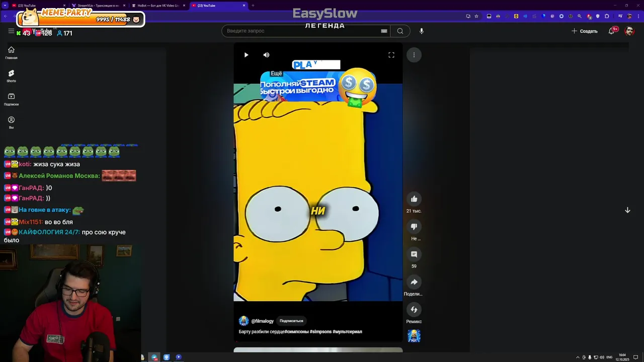The height and width of the screenshot is (362, 644).
Task: Switch to the HoBot VK Video Live tab
Action: [x=158, y=6]
